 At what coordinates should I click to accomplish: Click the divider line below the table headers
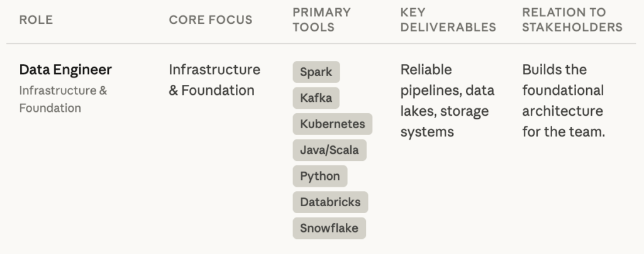click(x=321, y=43)
